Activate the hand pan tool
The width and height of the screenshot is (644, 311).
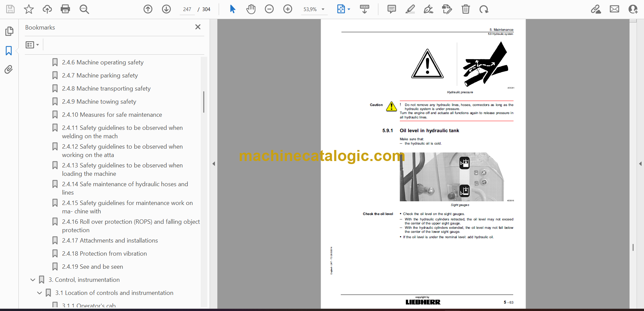251,9
